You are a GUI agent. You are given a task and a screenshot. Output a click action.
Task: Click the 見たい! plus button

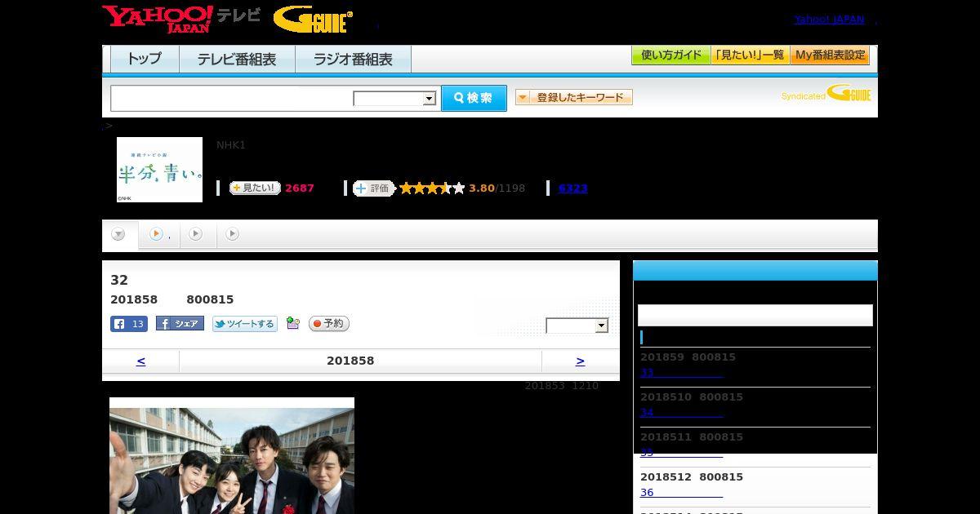coord(255,188)
